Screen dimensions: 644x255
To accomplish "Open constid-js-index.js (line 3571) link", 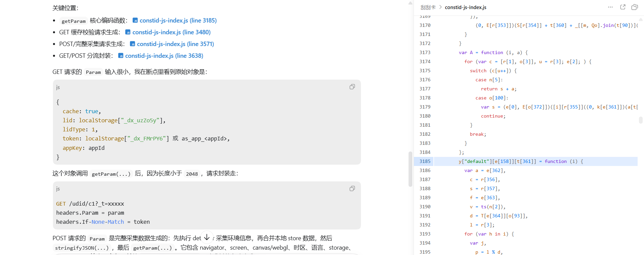I will [175, 44].
